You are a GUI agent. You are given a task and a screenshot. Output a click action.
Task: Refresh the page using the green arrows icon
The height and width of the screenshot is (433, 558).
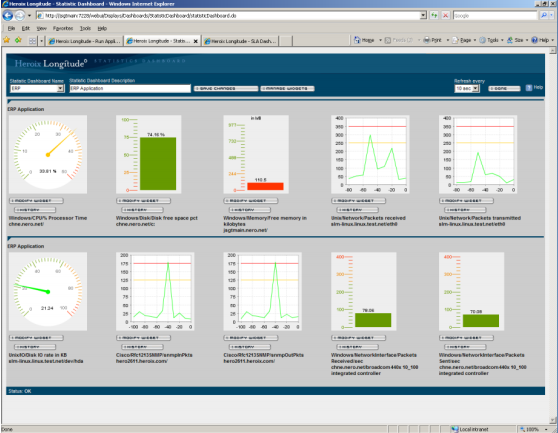[434, 15]
